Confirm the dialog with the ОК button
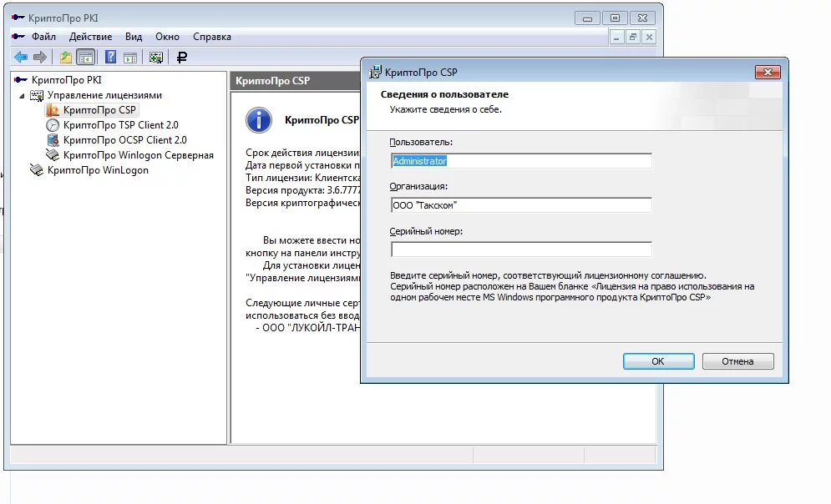 click(x=658, y=361)
